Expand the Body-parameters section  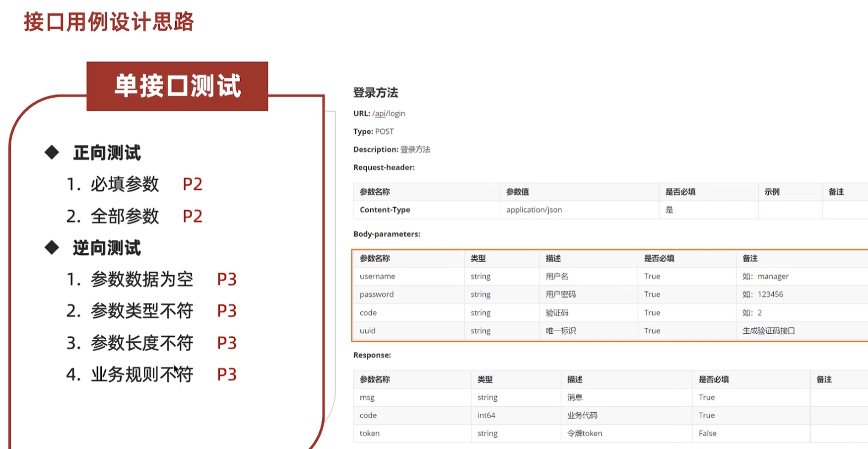(387, 233)
